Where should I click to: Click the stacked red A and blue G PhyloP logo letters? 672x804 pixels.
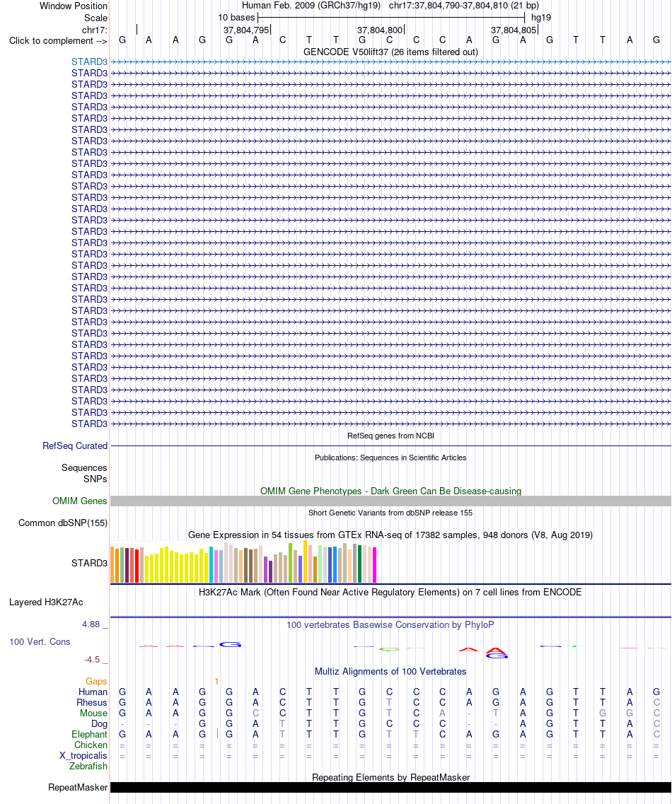tap(496, 653)
